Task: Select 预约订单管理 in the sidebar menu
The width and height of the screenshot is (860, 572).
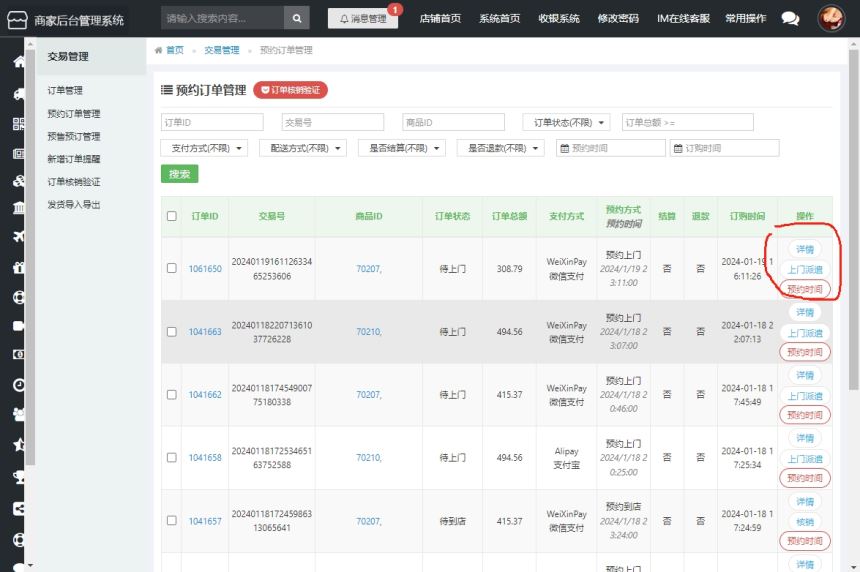Action: point(73,114)
